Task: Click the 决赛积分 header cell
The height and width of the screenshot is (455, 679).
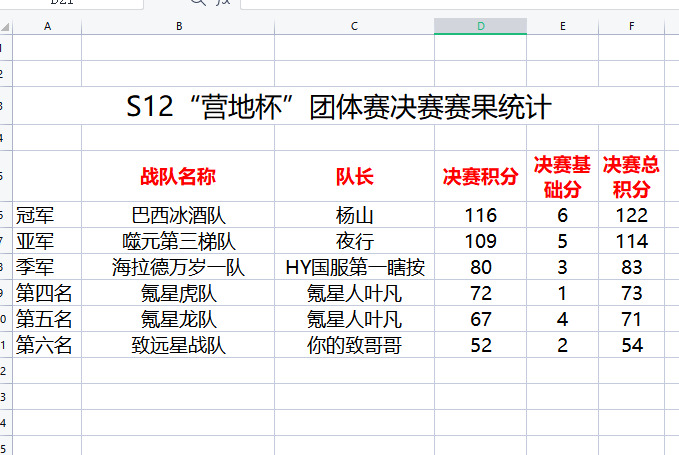Action: (x=480, y=177)
